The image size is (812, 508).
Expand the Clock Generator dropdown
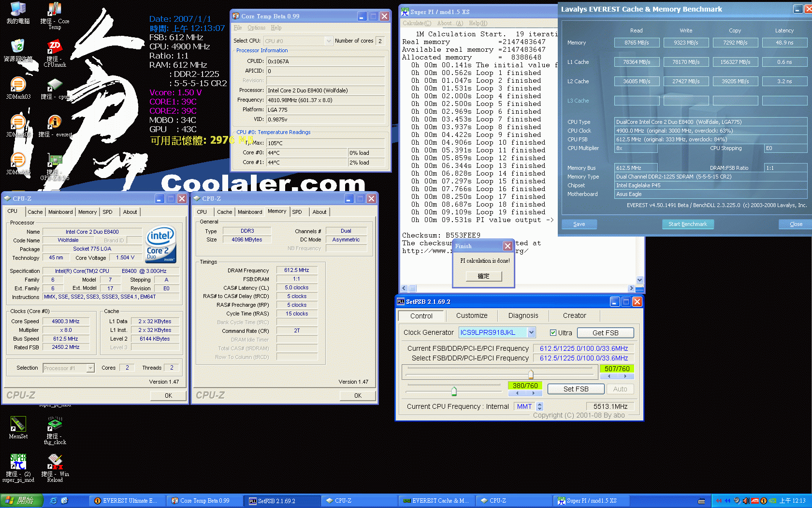[532, 332]
